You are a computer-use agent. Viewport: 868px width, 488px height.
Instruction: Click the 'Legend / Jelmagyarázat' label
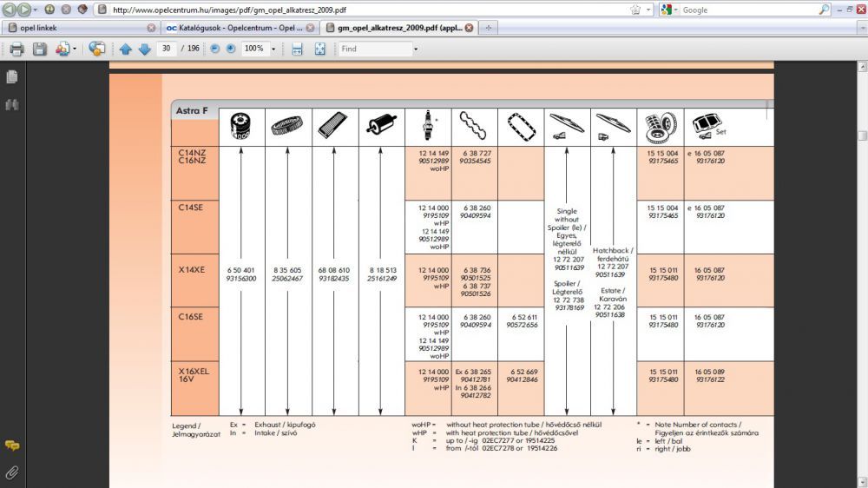coord(196,430)
